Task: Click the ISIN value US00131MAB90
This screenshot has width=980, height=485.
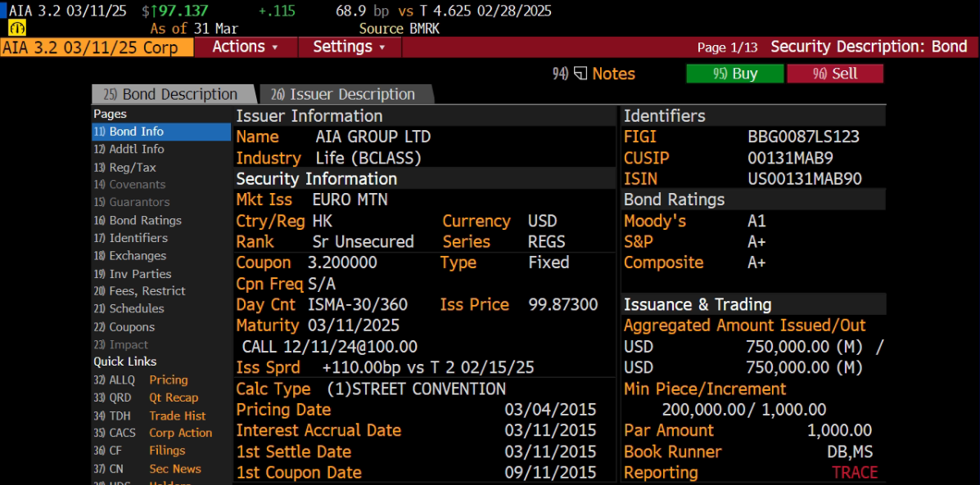Action: point(805,179)
